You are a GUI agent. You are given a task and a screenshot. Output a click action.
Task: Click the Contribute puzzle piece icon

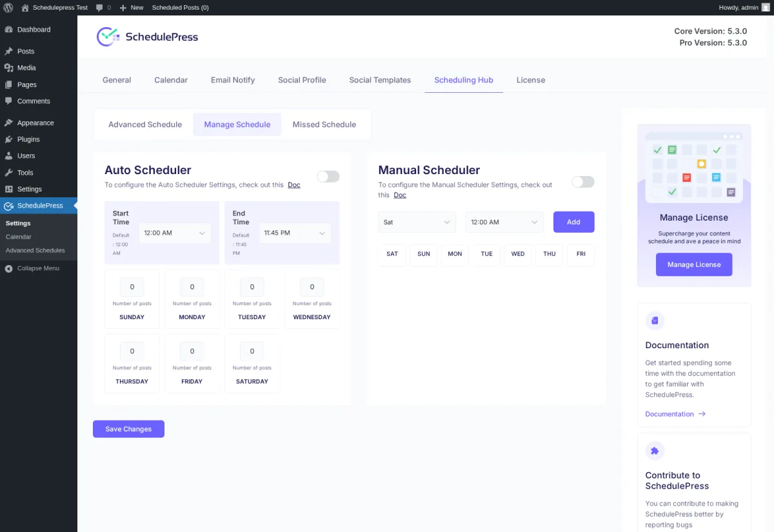[655, 451]
